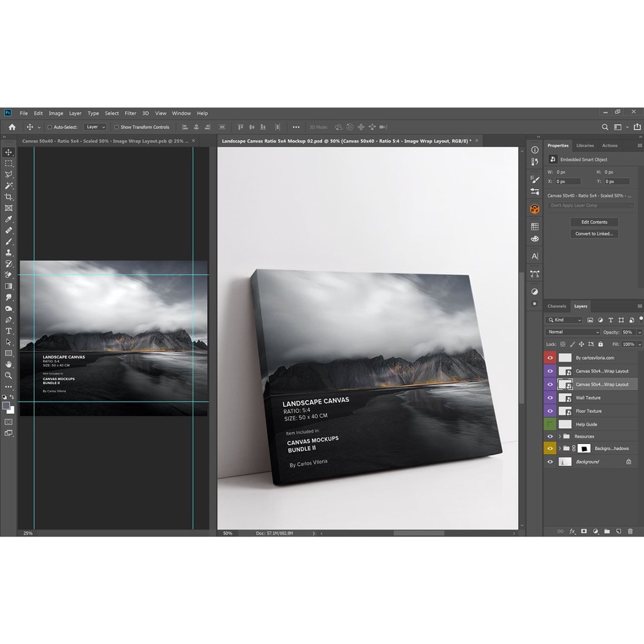Select the Zoom tool in the toolbar
Image resolution: width=644 pixels, height=644 pixels.
point(9,375)
